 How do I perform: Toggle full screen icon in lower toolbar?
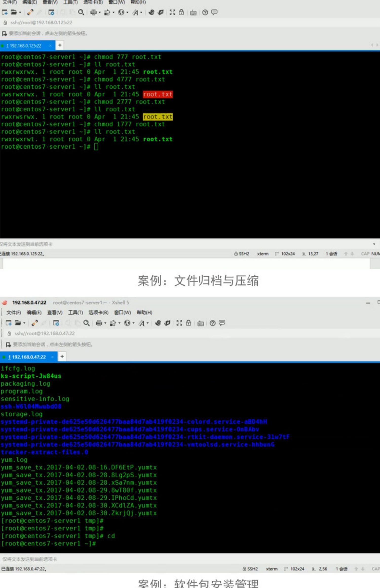[179, 323]
